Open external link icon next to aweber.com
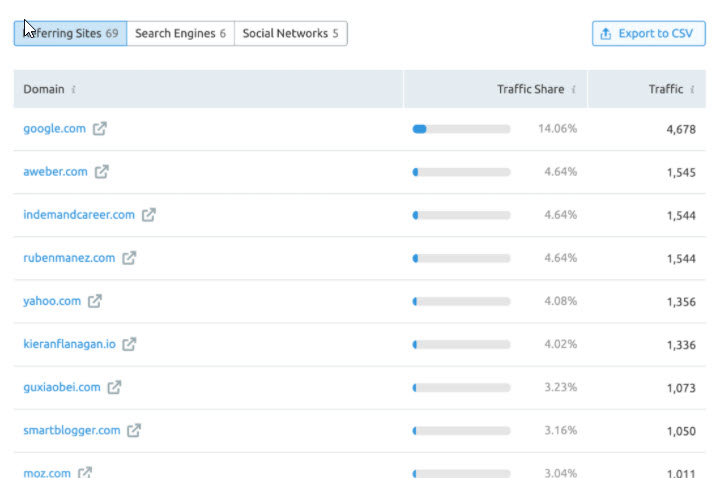Viewport: 717px width, 478px height. coord(102,172)
